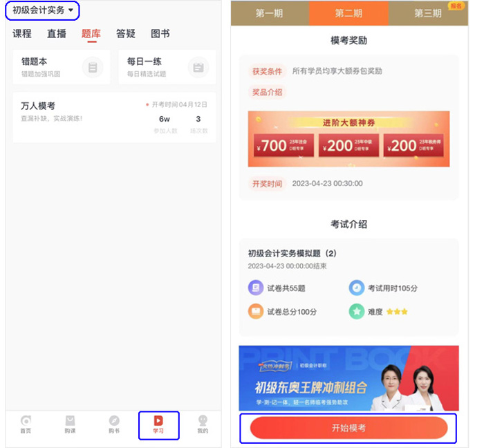Screen dimensions: 484x448
Task: Select the 学习 play icon
Action: (158, 421)
